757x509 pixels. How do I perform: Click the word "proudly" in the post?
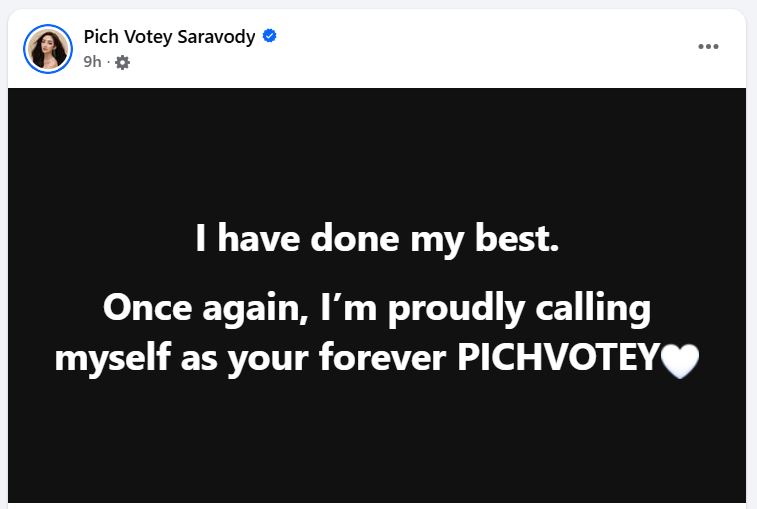tap(456, 309)
